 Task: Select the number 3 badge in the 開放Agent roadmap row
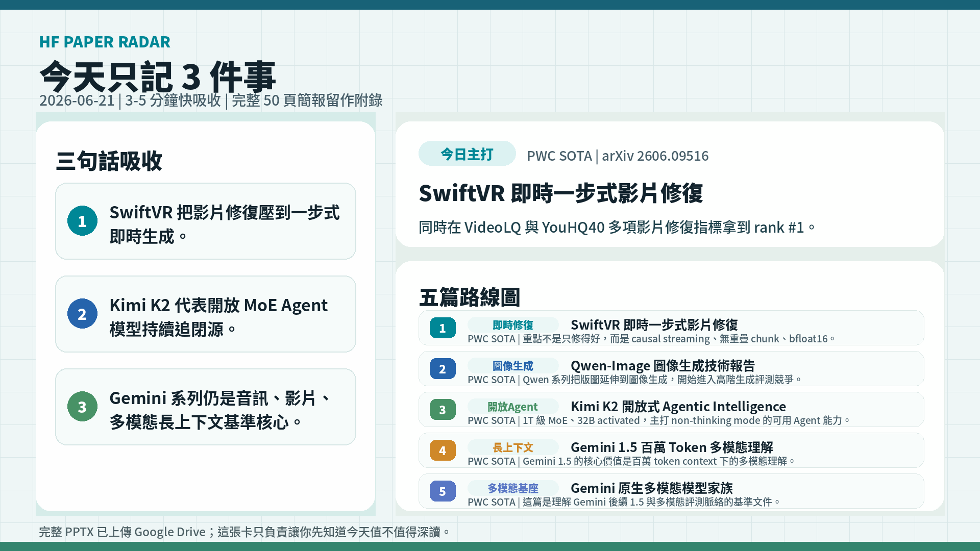pyautogui.click(x=443, y=410)
